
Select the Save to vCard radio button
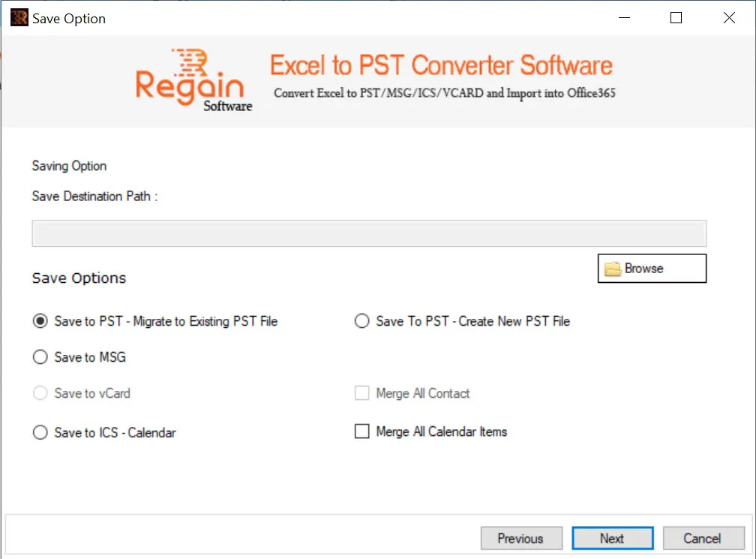(x=40, y=393)
